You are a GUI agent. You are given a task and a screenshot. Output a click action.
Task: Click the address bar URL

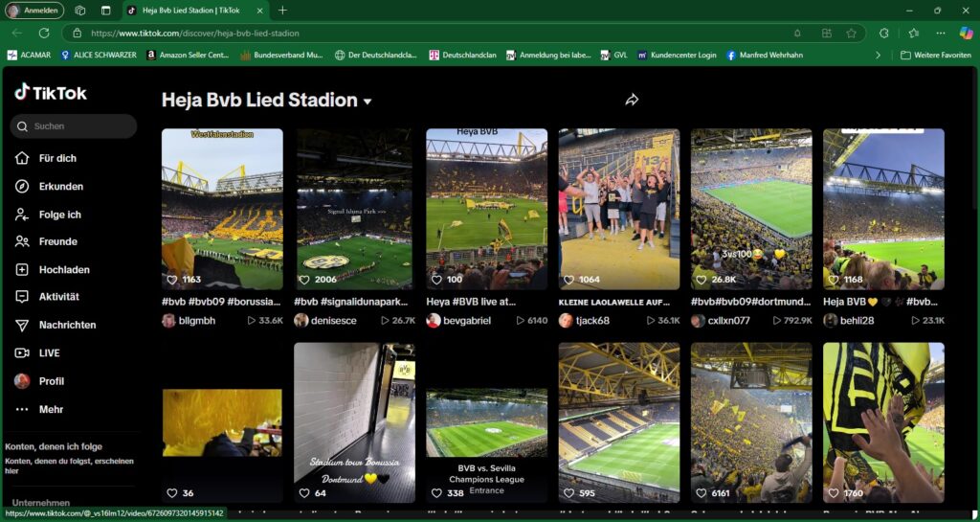tap(195, 34)
